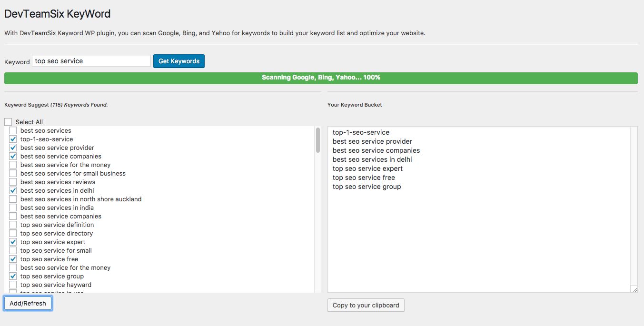Check the Select All checkbox
The height and width of the screenshot is (326, 644).
(8, 122)
